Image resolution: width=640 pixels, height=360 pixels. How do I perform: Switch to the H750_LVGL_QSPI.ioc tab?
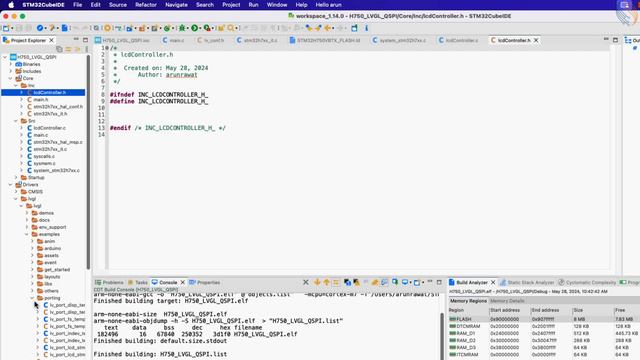click(x=122, y=40)
